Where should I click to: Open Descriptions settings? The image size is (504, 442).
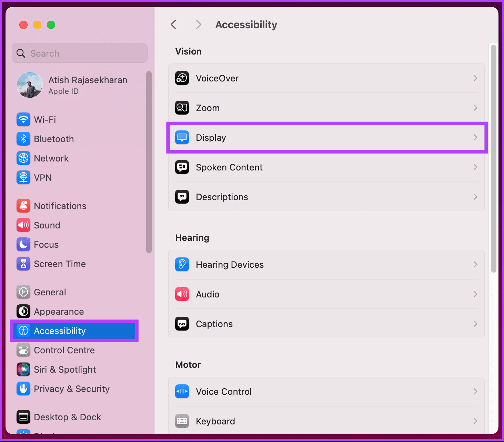(222, 197)
